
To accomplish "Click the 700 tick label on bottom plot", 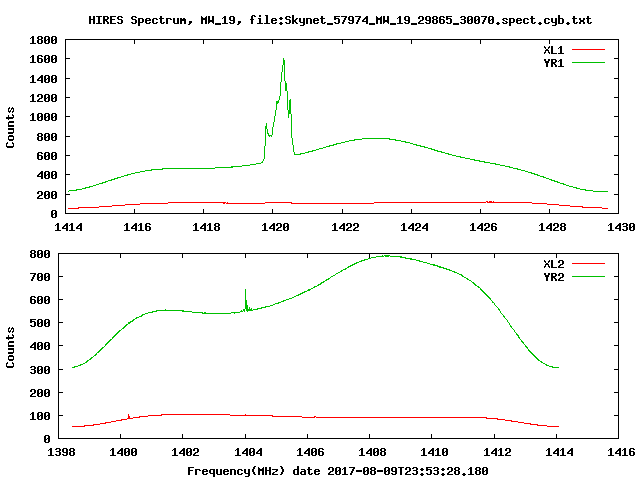I will point(40,277).
